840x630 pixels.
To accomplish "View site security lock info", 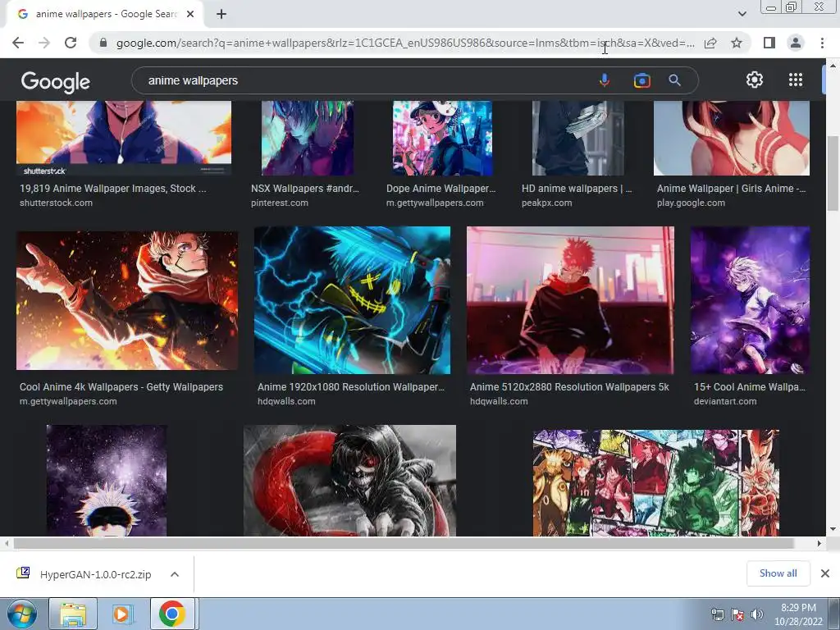I will click(x=103, y=43).
